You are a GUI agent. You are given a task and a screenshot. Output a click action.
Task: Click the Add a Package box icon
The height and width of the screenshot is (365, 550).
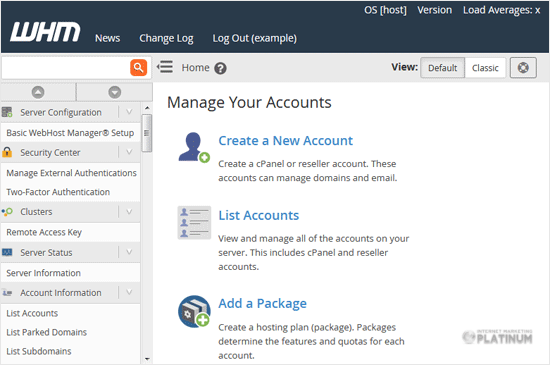[x=194, y=311]
